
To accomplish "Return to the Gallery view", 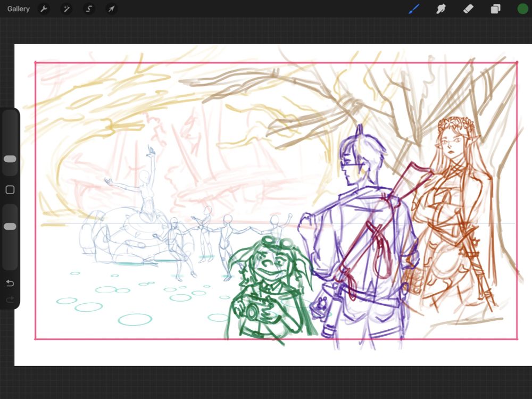I will (18, 9).
